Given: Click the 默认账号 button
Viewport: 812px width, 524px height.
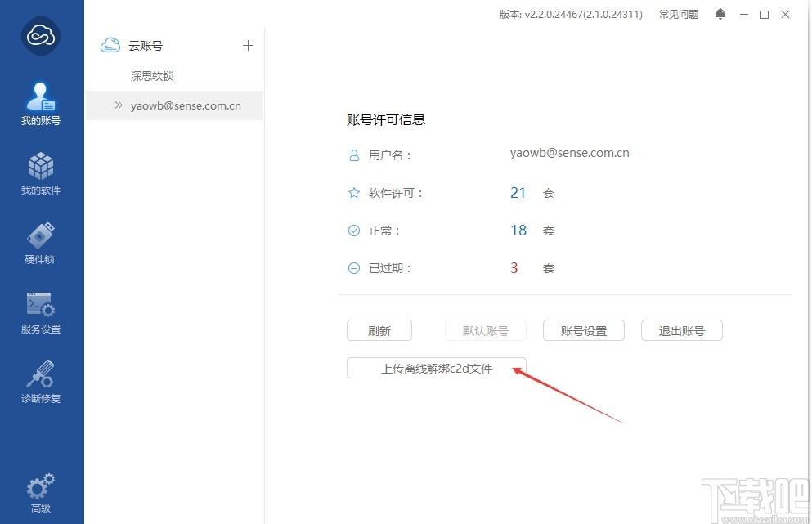Looking at the screenshot, I should 486,330.
